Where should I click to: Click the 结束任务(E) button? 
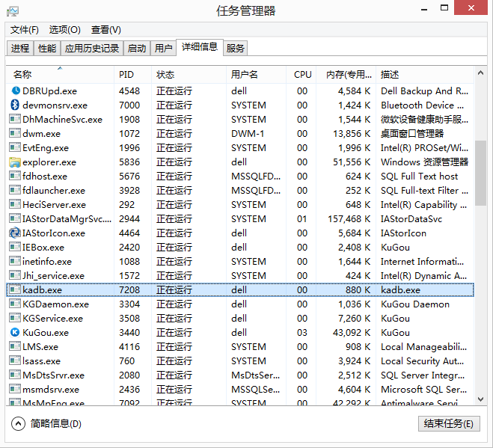coord(449,423)
